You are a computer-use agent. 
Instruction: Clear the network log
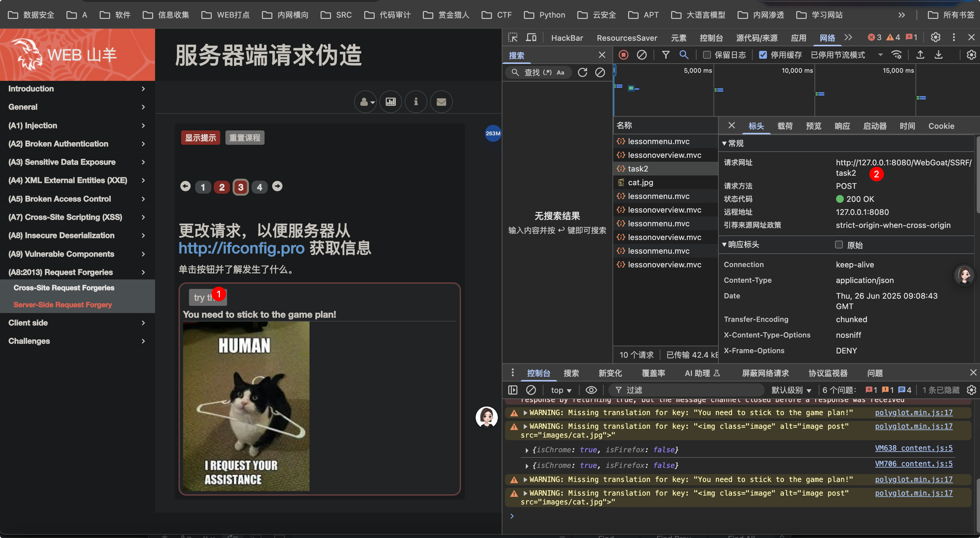coord(641,55)
